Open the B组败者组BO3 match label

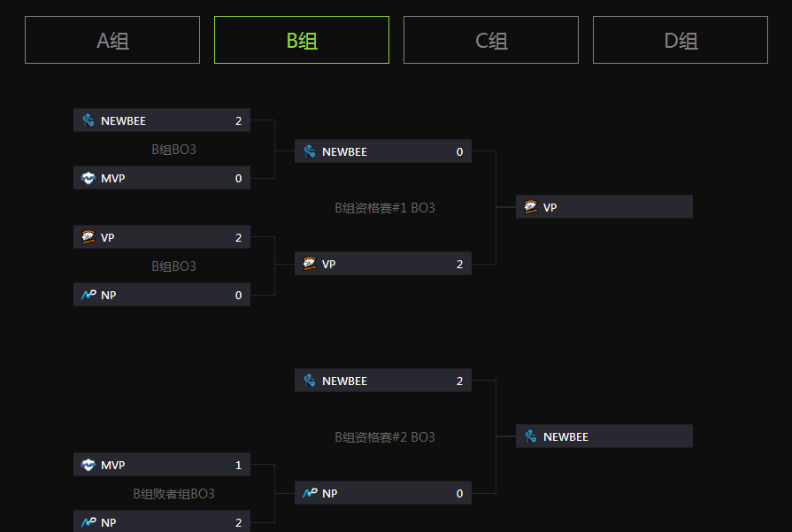click(x=173, y=494)
